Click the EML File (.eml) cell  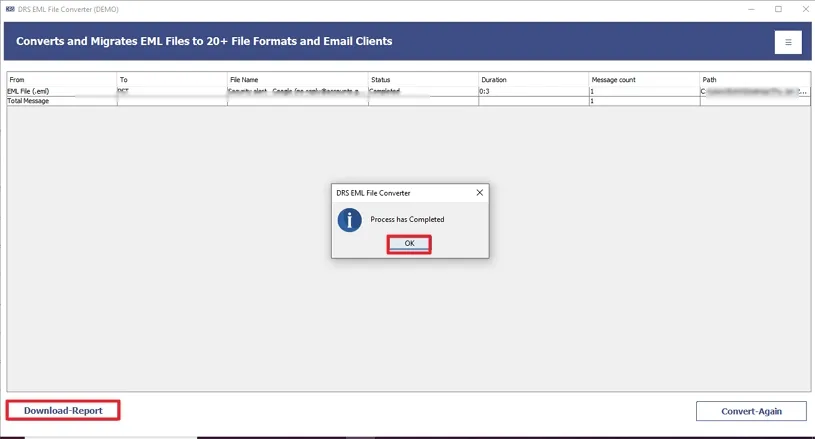click(61, 91)
